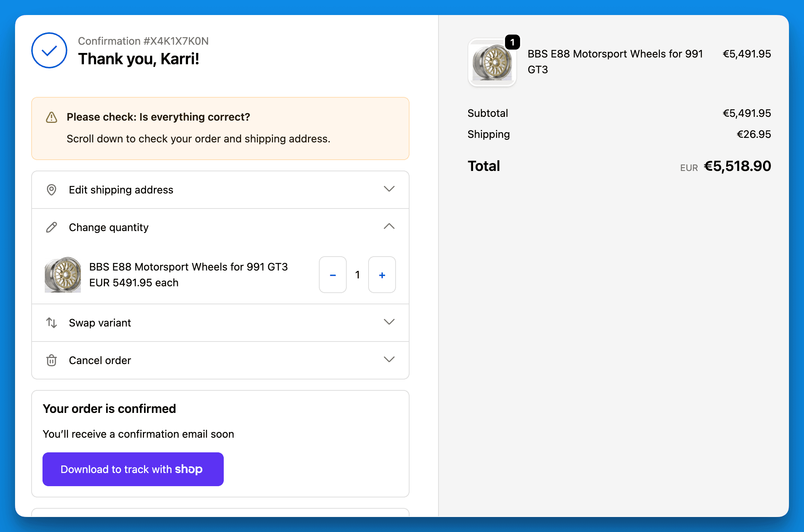
Task: Click the Swap variant label
Action: [100, 323]
